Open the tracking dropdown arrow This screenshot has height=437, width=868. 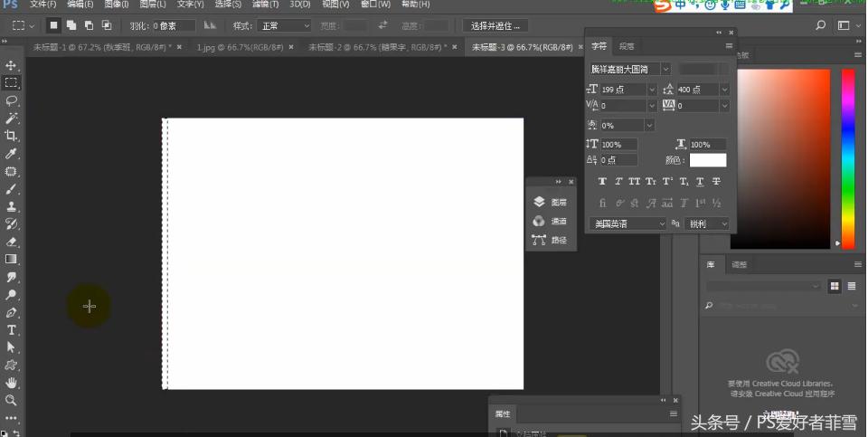coord(724,105)
